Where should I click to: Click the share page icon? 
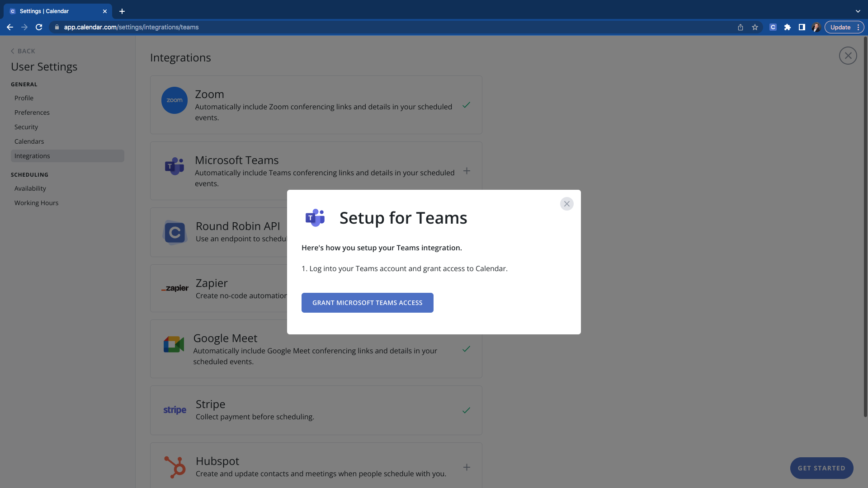point(741,27)
